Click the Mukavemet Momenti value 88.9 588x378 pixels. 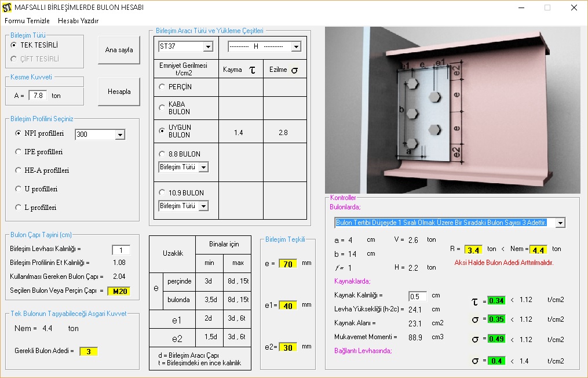(x=415, y=337)
